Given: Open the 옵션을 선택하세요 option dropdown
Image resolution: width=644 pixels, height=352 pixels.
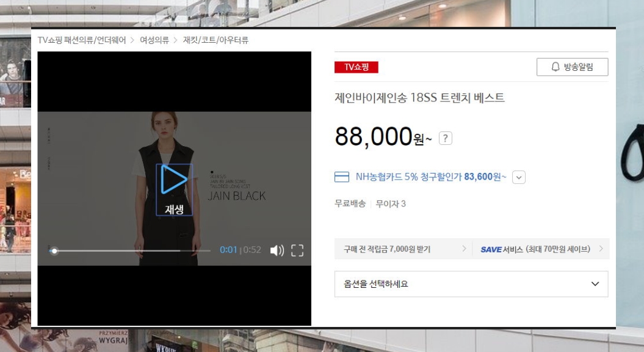Looking at the screenshot, I should pyautogui.click(x=471, y=284).
